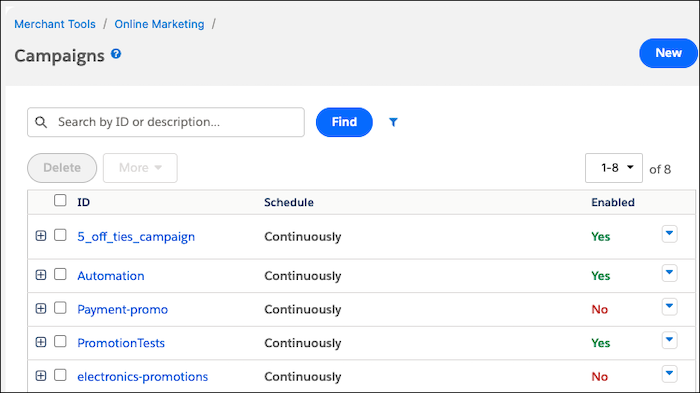Open the More actions dropdown

click(140, 168)
